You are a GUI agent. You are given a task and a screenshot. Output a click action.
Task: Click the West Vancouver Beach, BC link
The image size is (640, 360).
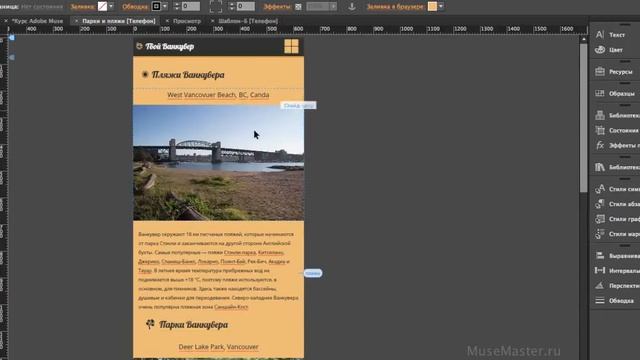pyautogui.click(x=218, y=95)
